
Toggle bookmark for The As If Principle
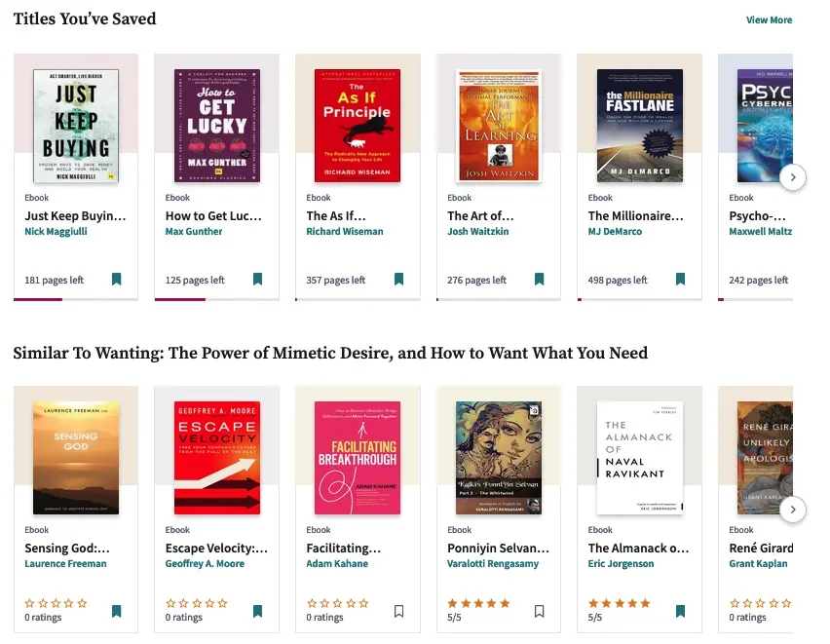398,280
